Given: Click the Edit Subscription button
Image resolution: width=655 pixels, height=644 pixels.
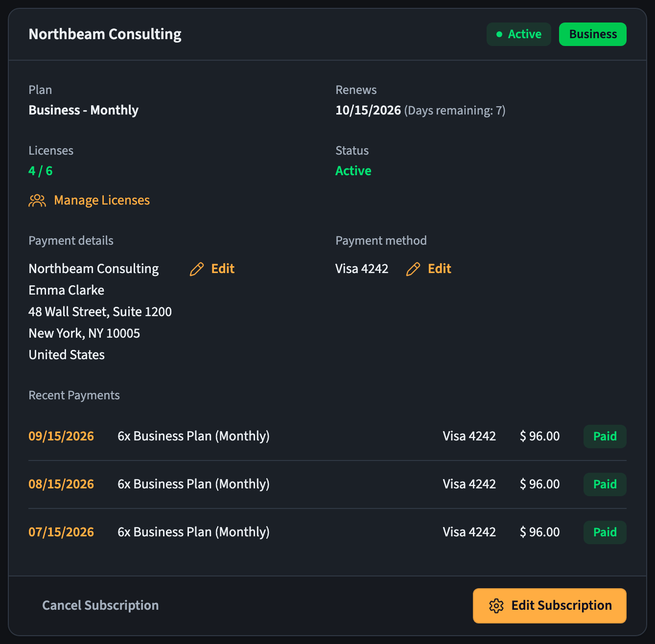Looking at the screenshot, I should [550, 606].
